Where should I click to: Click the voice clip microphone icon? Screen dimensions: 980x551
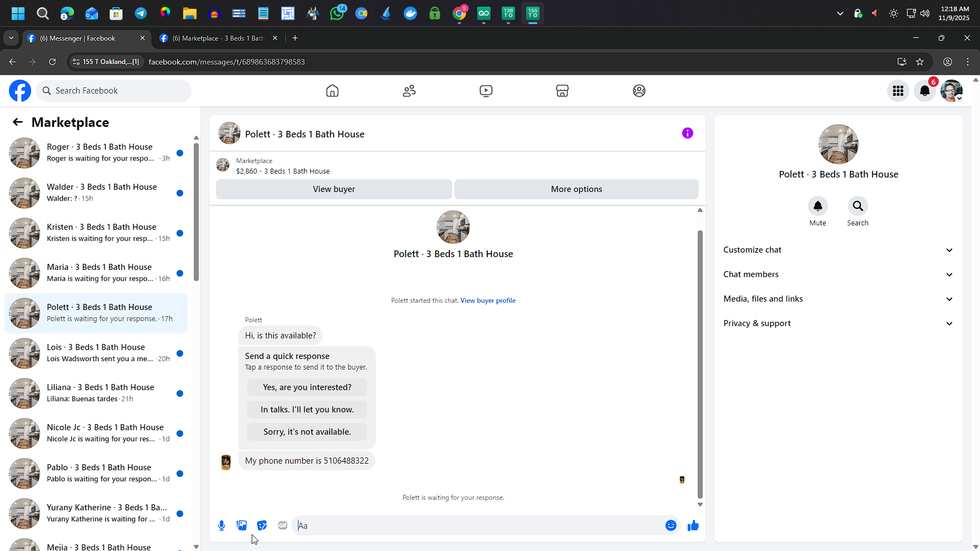click(222, 525)
